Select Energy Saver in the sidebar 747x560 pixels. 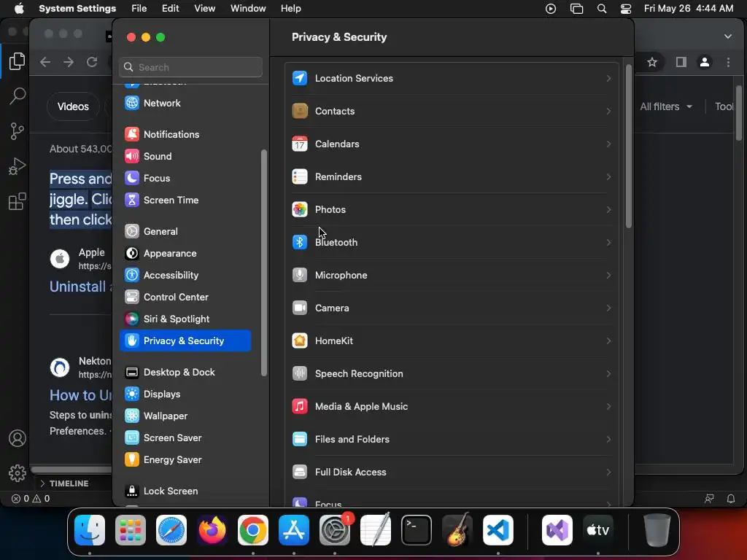[185, 460]
